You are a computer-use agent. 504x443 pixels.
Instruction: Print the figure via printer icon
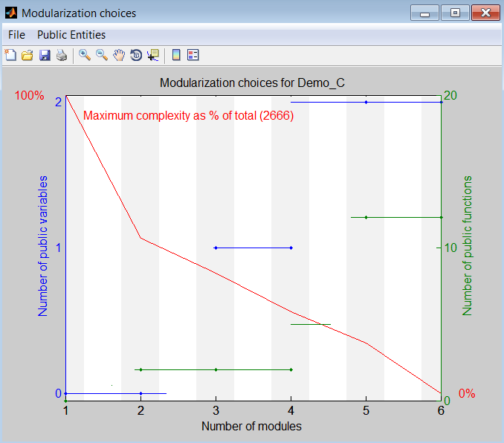click(x=62, y=55)
